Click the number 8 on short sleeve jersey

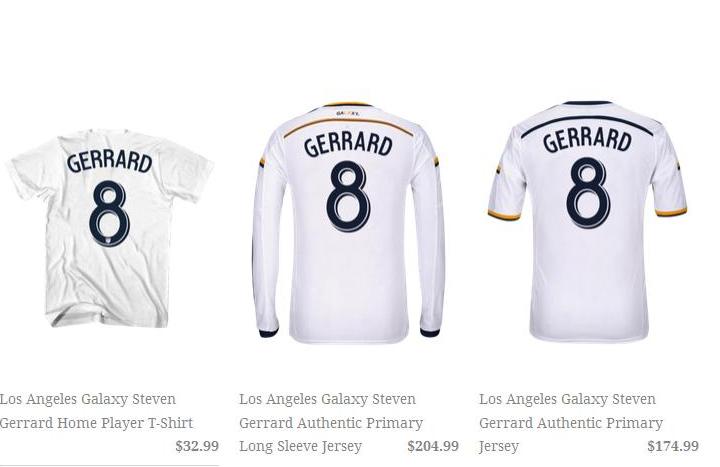coord(588,191)
